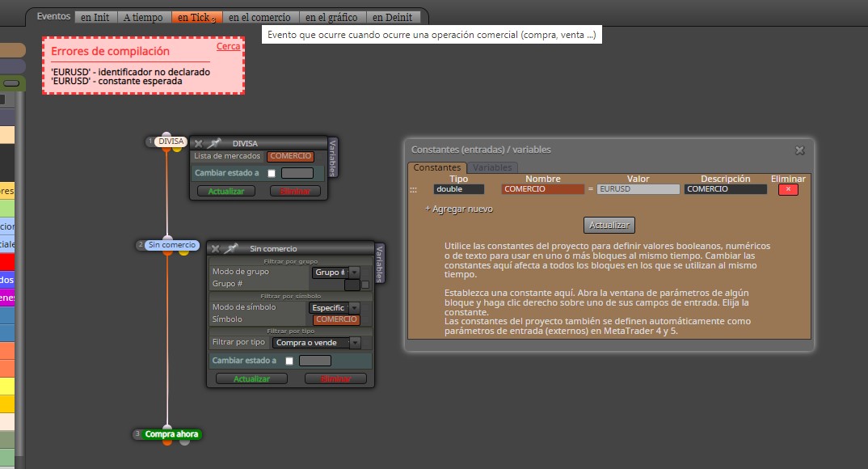Close the DIVISA block panel with X
868x469 pixels.
[x=198, y=143]
